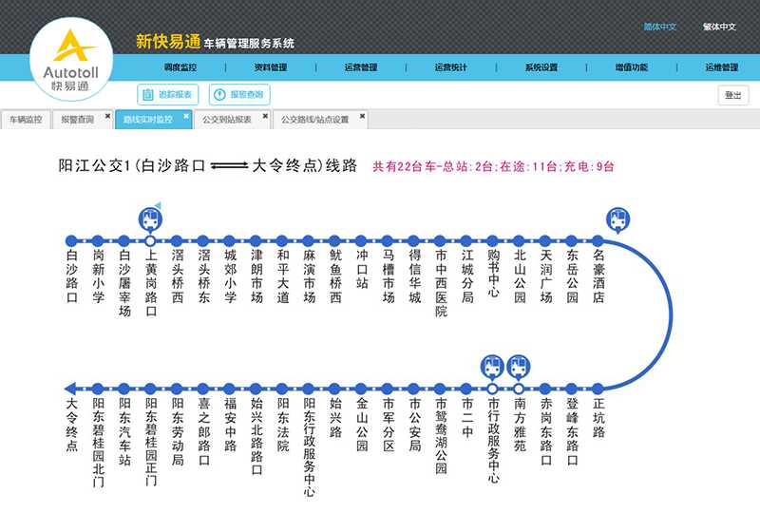Close the 路线实时监控 tab
This screenshot has width=760, height=532.
coord(186,116)
